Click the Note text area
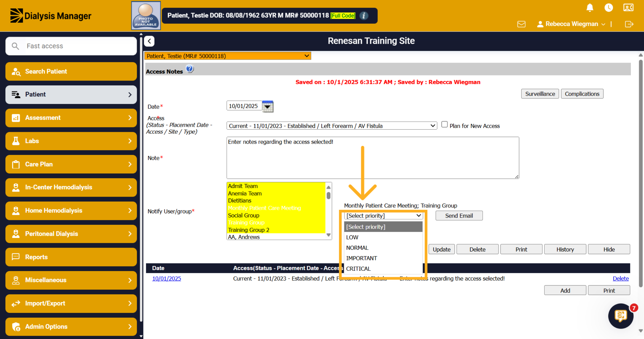Viewport: 644px width, 339px height. point(373,158)
